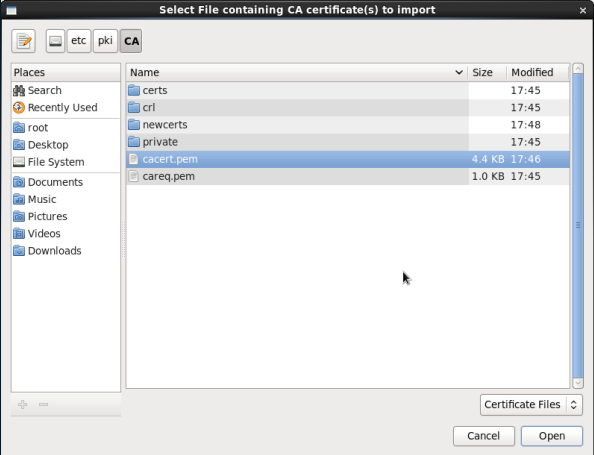Select the private folder

[x=348, y=142]
